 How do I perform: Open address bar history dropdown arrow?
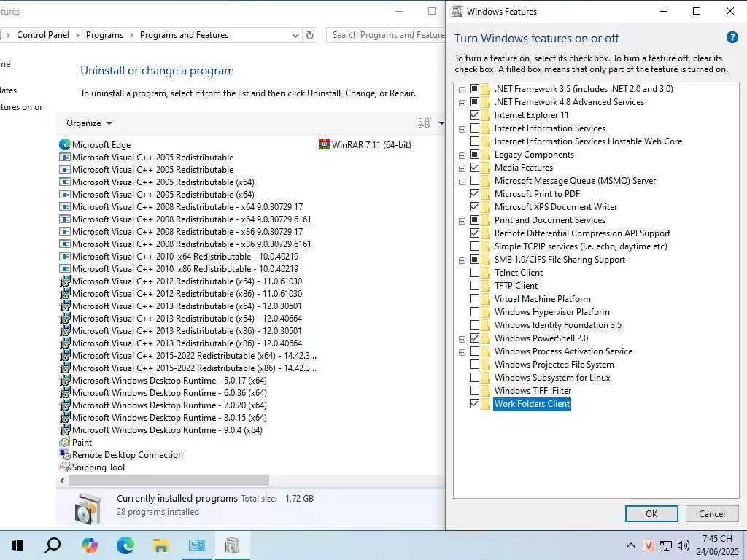[x=295, y=35]
